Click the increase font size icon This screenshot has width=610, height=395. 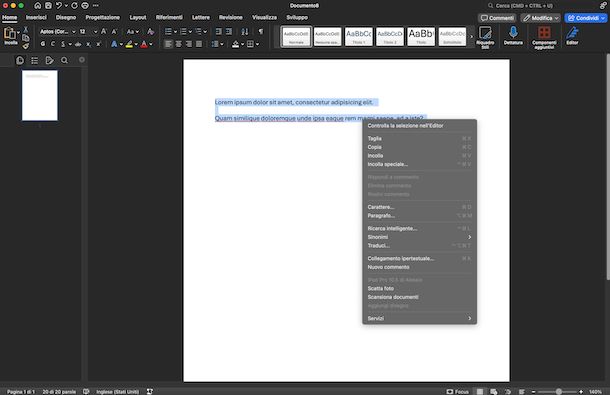(x=104, y=32)
